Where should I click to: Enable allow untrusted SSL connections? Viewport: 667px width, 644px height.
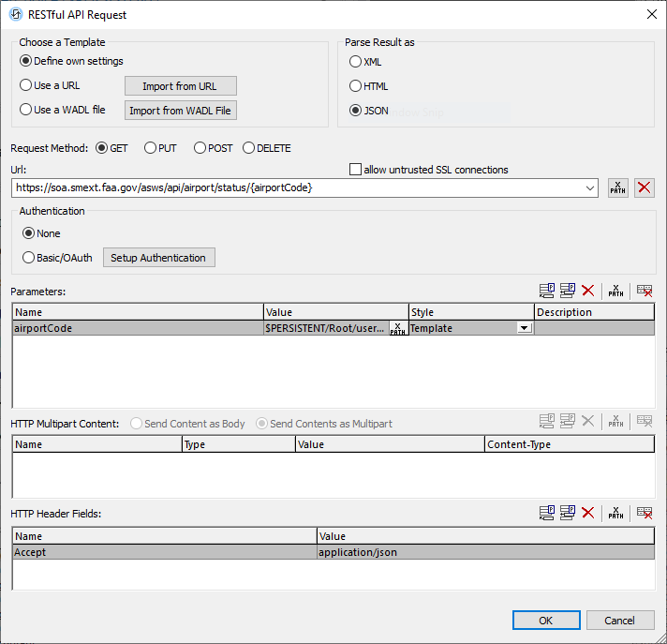click(x=355, y=170)
